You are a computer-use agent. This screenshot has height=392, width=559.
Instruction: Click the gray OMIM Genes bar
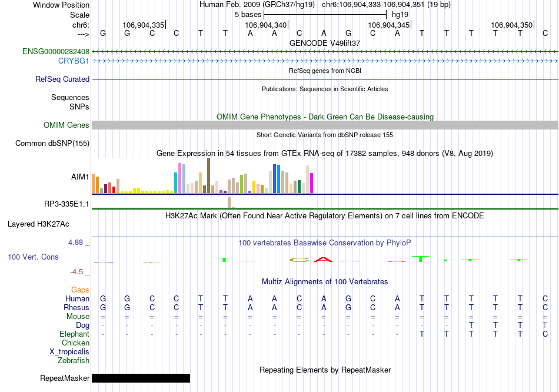point(325,125)
